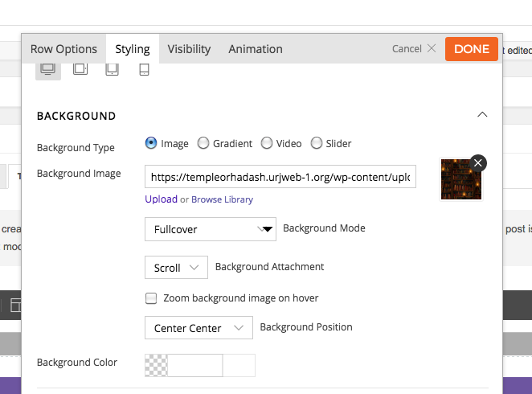Select the tablet landscape device icon
The height and width of the screenshot is (394, 532).
[80, 69]
